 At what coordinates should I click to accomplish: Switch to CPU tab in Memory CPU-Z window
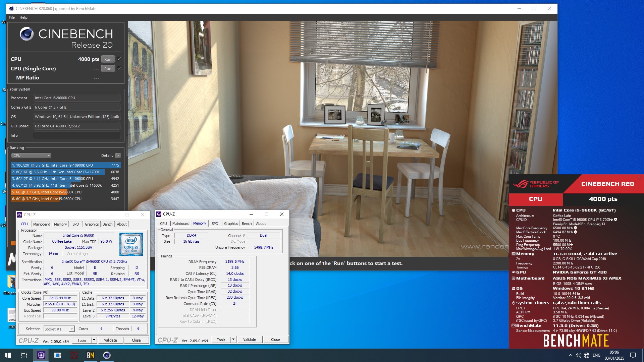163,224
